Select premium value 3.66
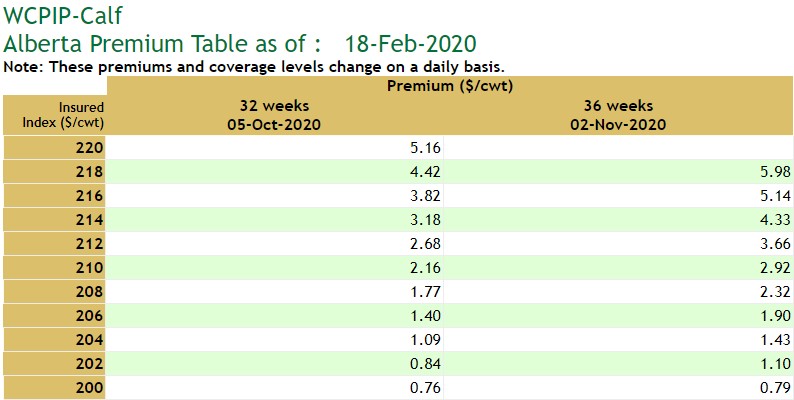 coord(774,244)
